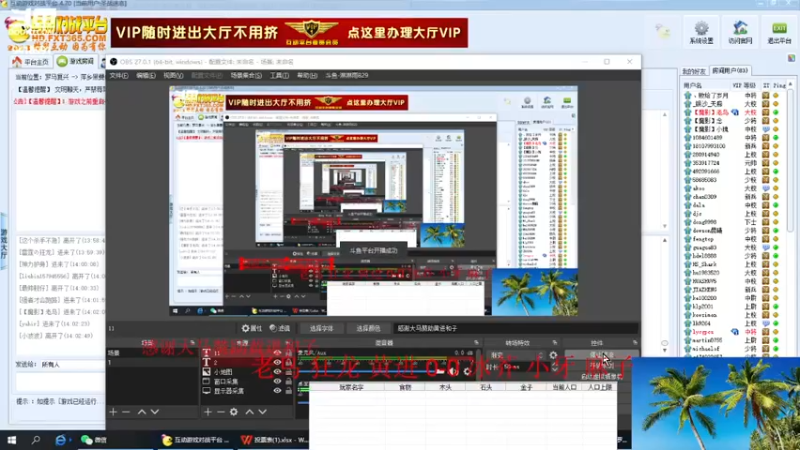The image size is (800, 450).
Task: Click the VIP banner advertisement link
Action: [289, 33]
